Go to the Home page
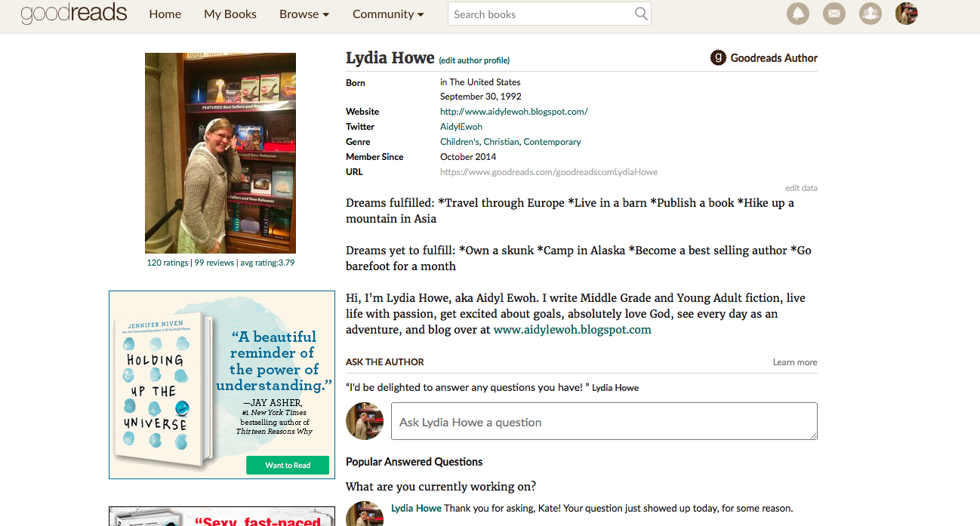Image resolution: width=980 pixels, height=526 pixels. (x=165, y=14)
